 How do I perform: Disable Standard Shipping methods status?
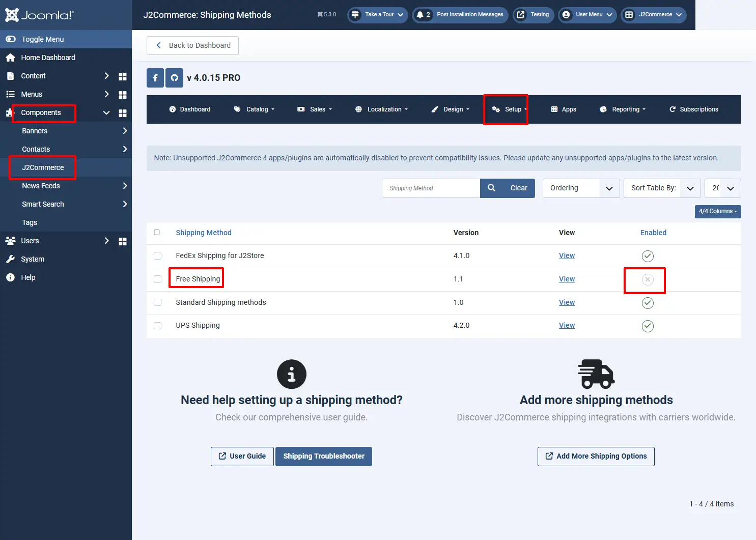(x=648, y=303)
